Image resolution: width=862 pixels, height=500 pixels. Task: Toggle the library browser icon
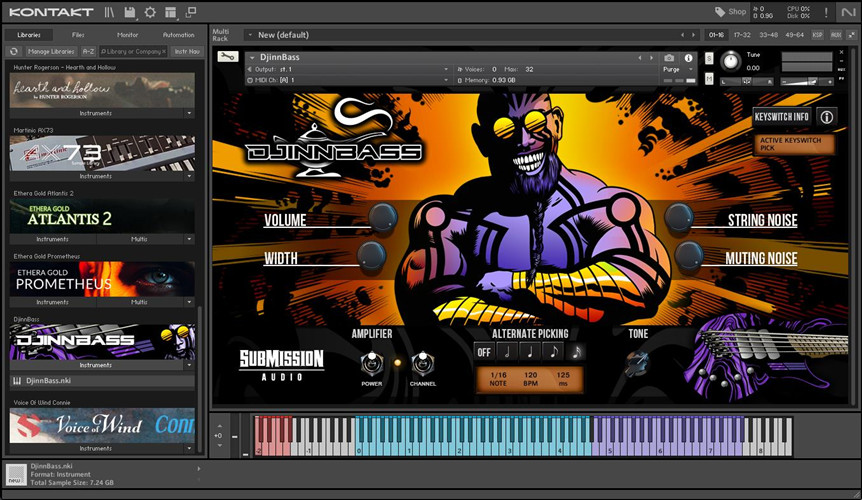pyautogui.click(x=109, y=12)
